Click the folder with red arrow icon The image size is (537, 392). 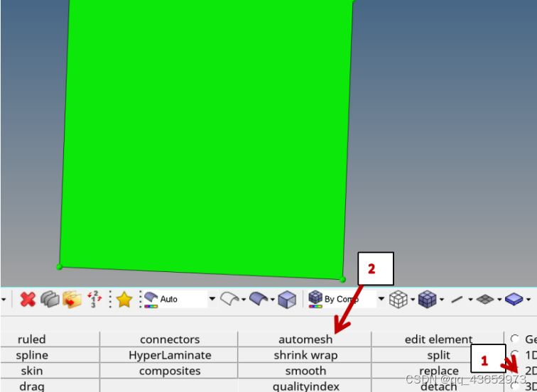click(72, 300)
